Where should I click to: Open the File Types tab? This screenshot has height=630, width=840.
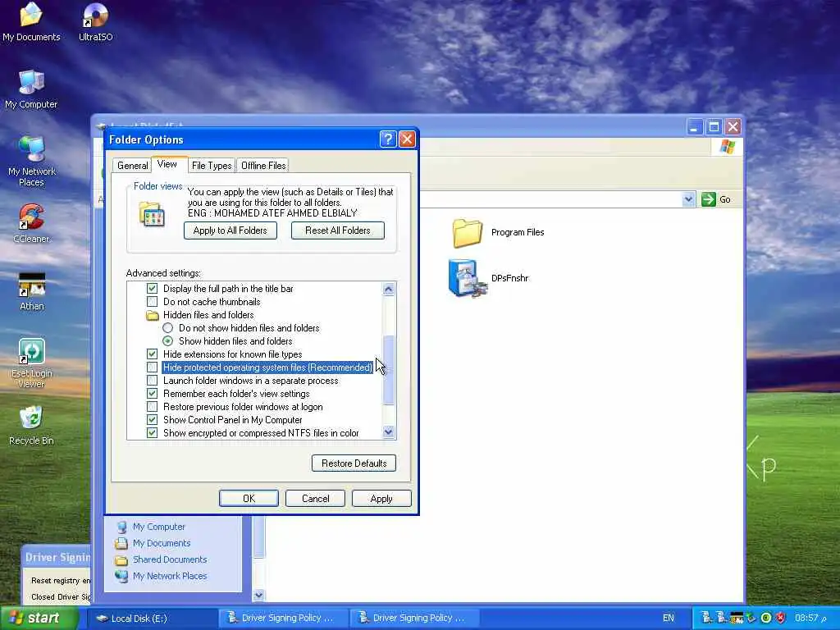[212, 166]
